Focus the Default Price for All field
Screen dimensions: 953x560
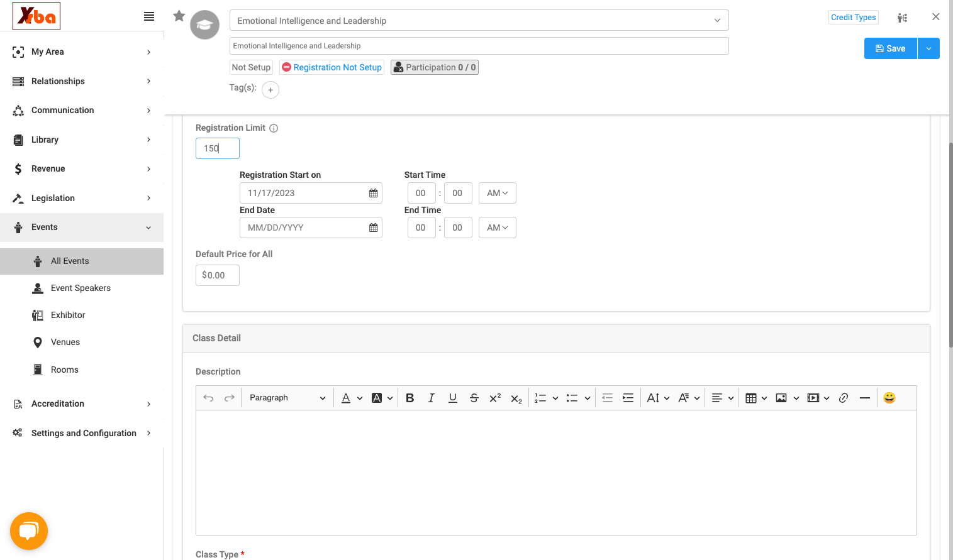218,275
